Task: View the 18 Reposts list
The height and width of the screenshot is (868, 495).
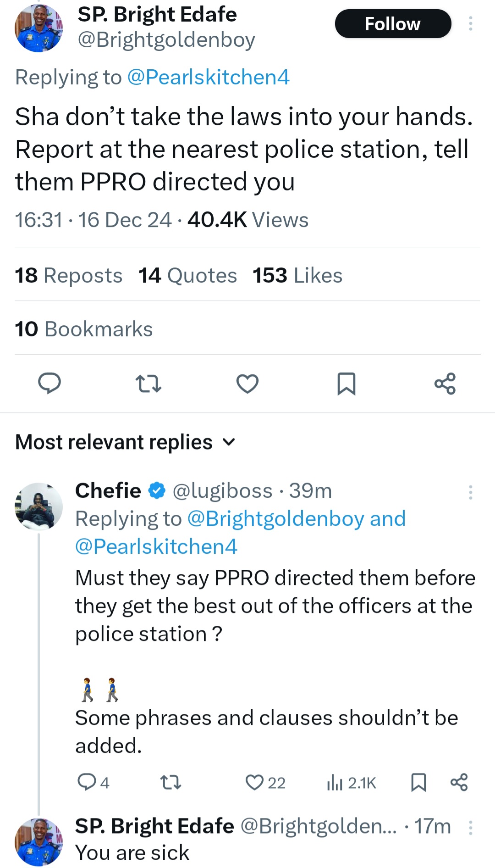Action: pos(69,276)
